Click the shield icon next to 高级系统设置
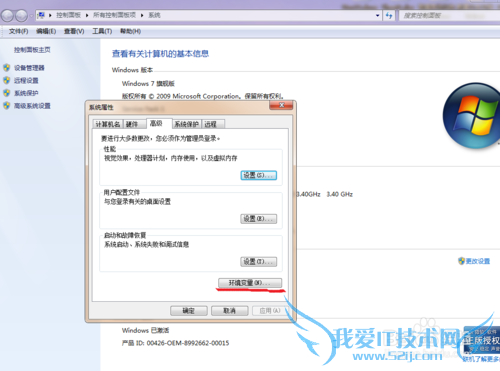500x371 pixels. point(7,106)
